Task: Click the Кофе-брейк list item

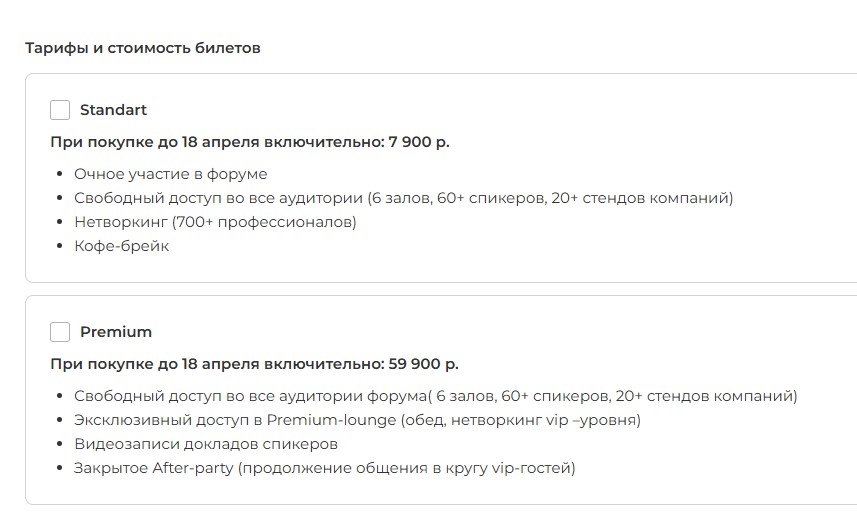Action: pyautogui.click(x=122, y=246)
